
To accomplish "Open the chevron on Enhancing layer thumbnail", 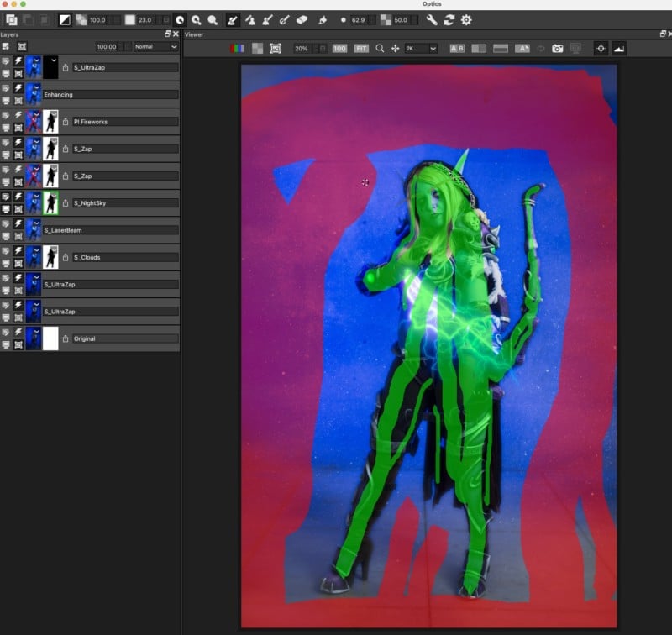I will pos(37,87).
